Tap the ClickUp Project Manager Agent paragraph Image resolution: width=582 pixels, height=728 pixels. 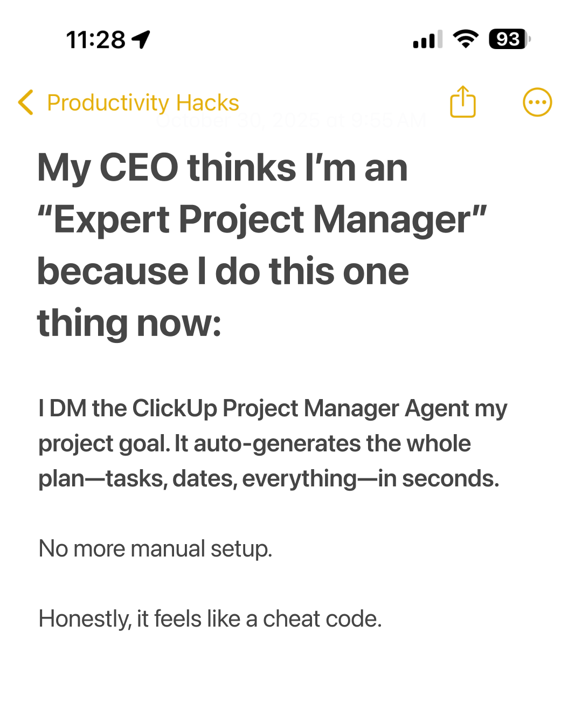click(273, 443)
